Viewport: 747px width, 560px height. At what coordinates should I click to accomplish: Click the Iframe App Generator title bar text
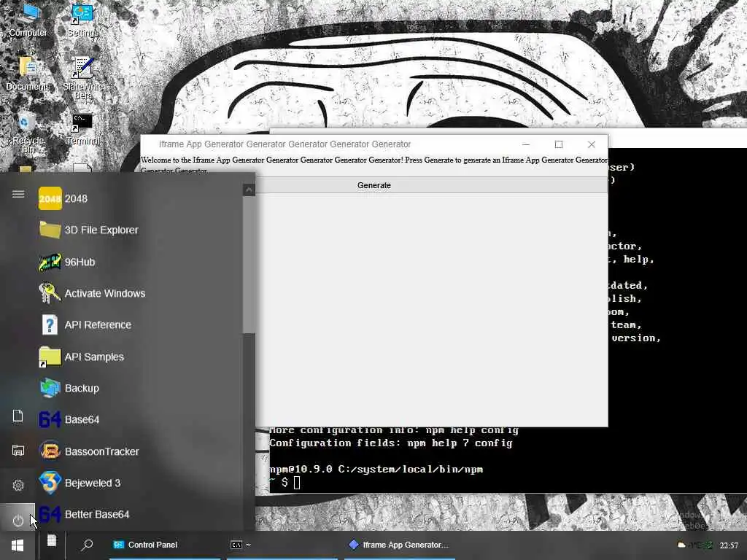[285, 144]
